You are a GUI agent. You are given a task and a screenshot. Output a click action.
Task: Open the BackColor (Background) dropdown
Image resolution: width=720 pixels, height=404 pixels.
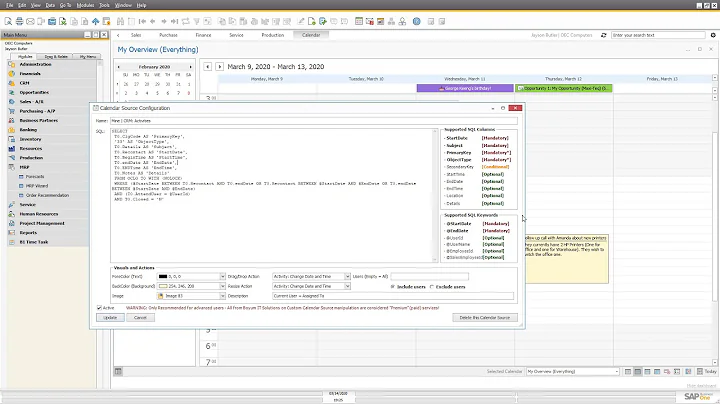[x=223, y=286]
